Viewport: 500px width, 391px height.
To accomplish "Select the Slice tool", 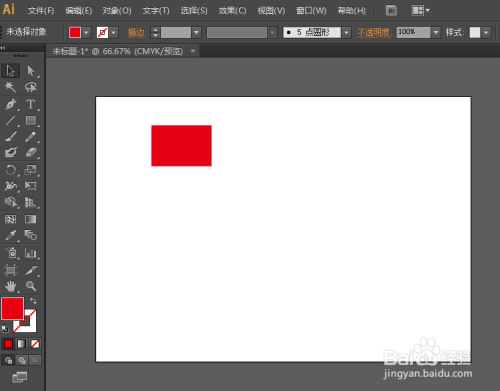I will click(x=31, y=270).
